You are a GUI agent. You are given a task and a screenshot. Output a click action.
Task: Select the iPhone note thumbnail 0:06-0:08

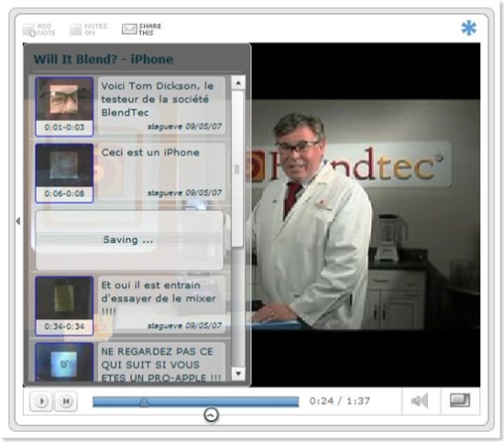pyautogui.click(x=64, y=173)
